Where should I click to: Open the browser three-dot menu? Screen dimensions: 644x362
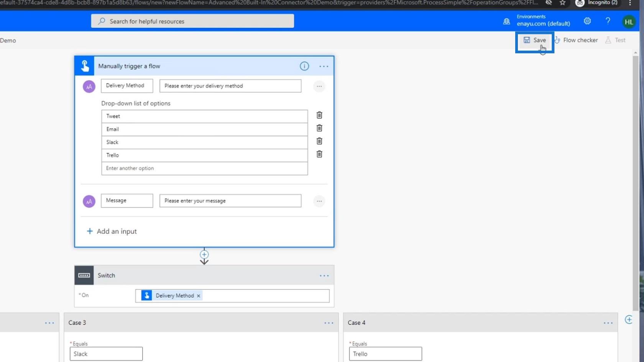(630, 3)
